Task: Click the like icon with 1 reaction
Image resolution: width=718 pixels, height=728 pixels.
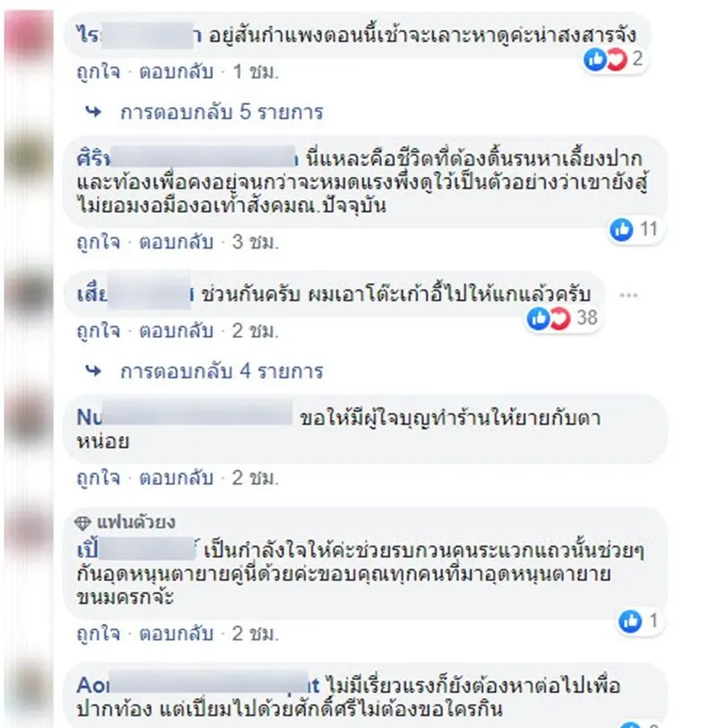Action: [x=630, y=621]
